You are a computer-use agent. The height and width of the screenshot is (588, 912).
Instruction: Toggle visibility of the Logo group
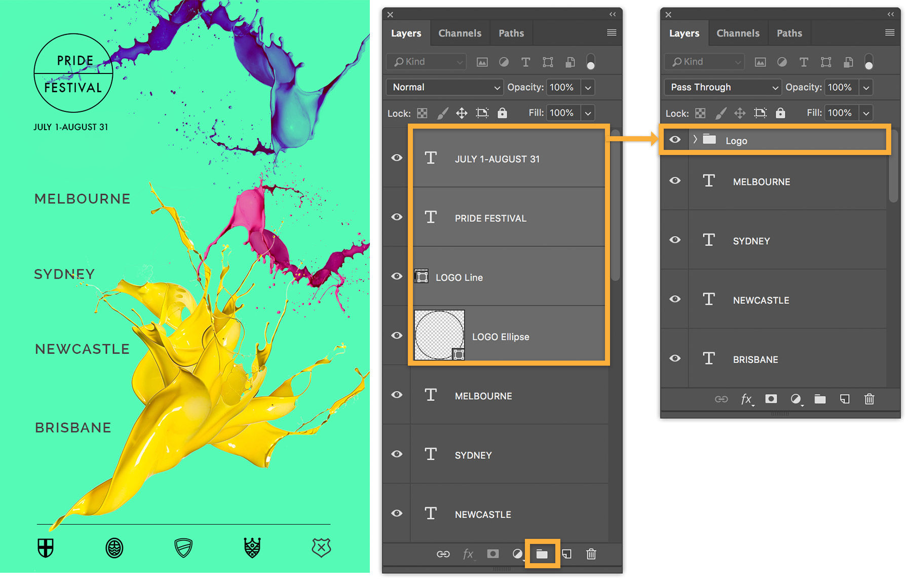coord(675,139)
